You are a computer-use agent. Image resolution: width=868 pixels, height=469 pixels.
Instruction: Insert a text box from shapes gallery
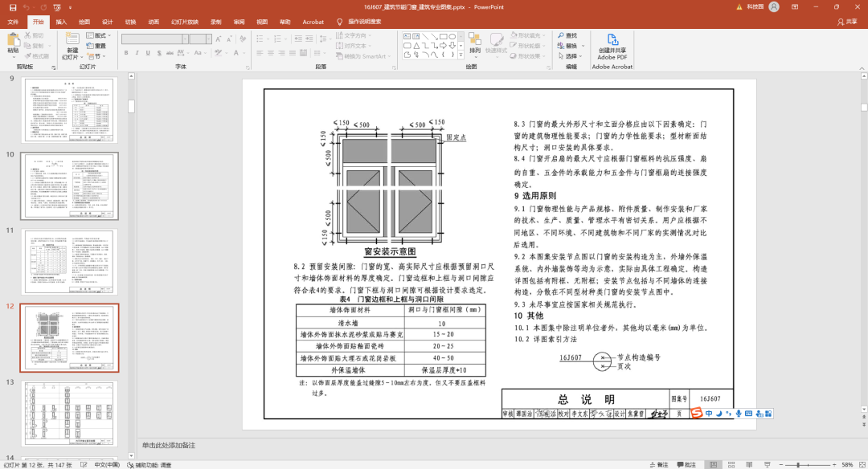coord(407,36)
